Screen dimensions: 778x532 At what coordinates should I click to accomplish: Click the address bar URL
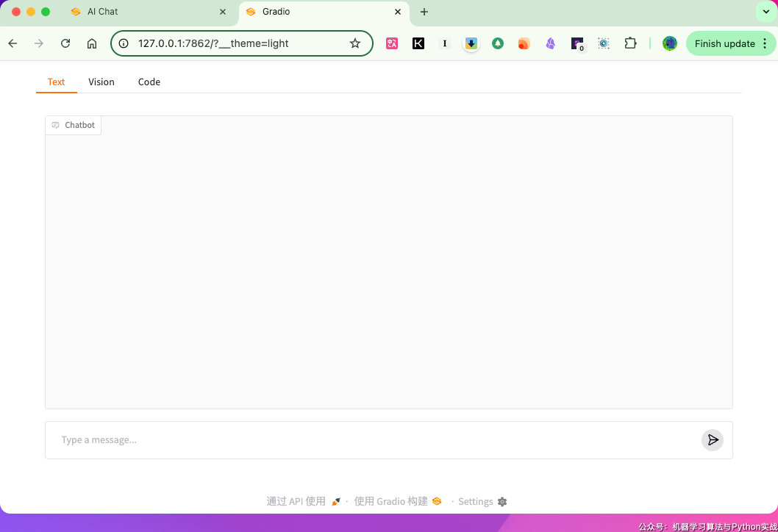pyautogui.click(x=213, y=43)
